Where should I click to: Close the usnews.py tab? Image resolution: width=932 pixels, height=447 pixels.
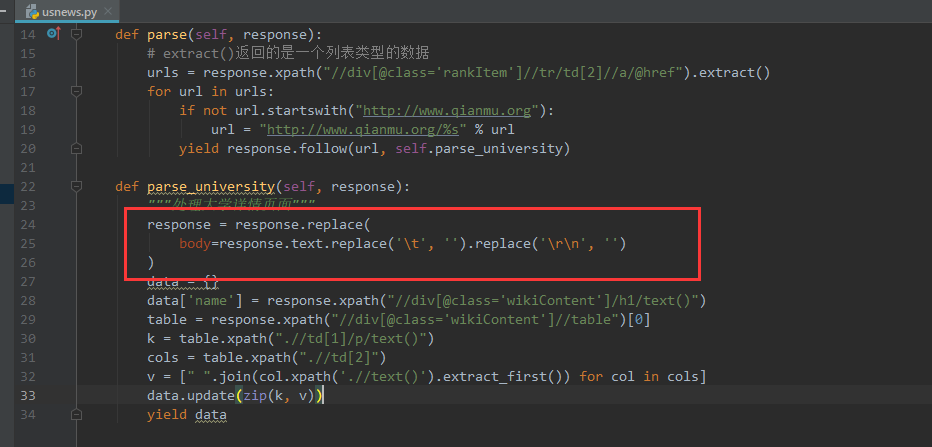(108, 11)
